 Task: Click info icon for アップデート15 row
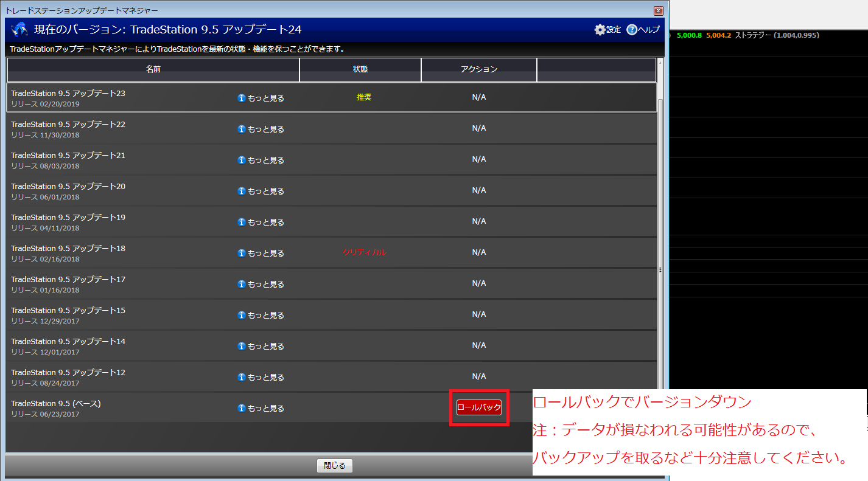click(242, 315)
